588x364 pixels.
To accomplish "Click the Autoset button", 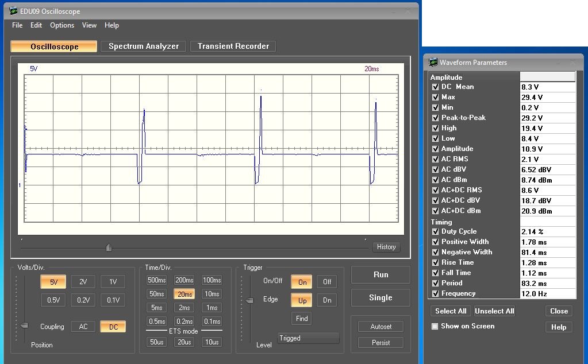I will 381,327.
